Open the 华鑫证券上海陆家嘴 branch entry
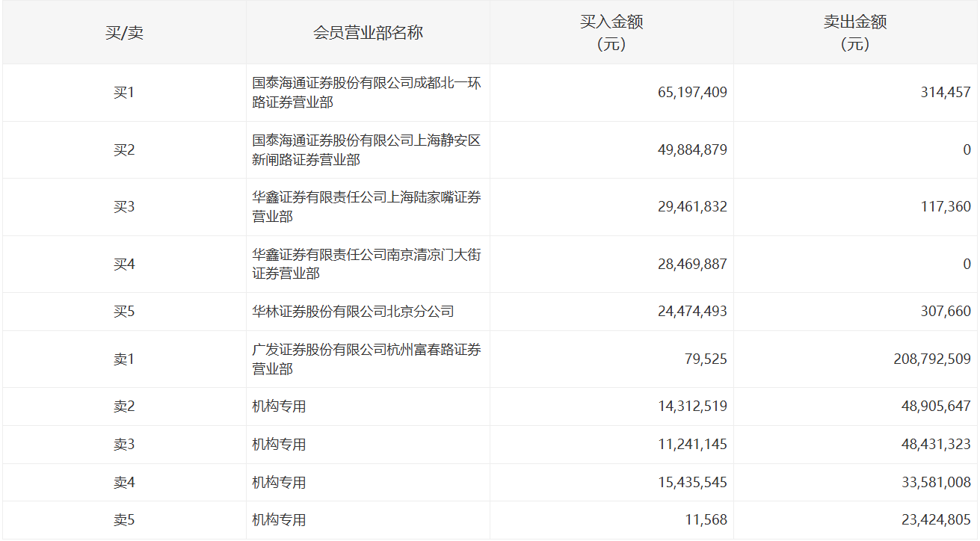Image resolution: width=980 pixels, height=541 pixels. [366, 207]
